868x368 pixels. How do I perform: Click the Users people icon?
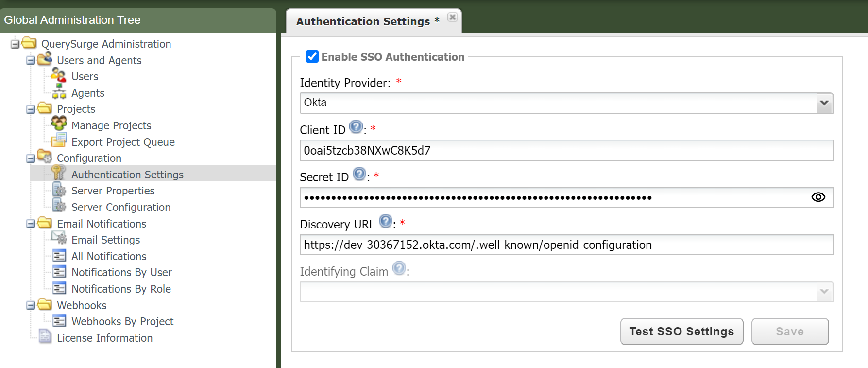(x=59, y=75)
